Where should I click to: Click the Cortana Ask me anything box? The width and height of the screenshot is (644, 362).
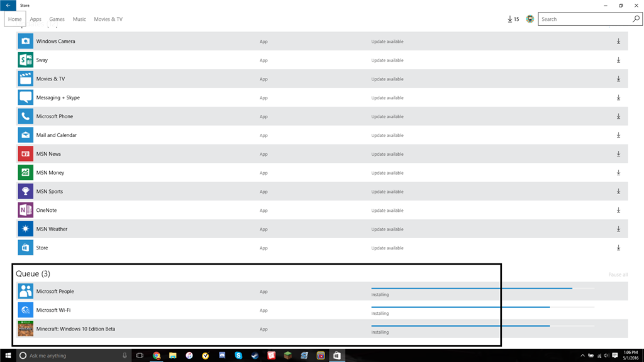click(x=73, y=356)
